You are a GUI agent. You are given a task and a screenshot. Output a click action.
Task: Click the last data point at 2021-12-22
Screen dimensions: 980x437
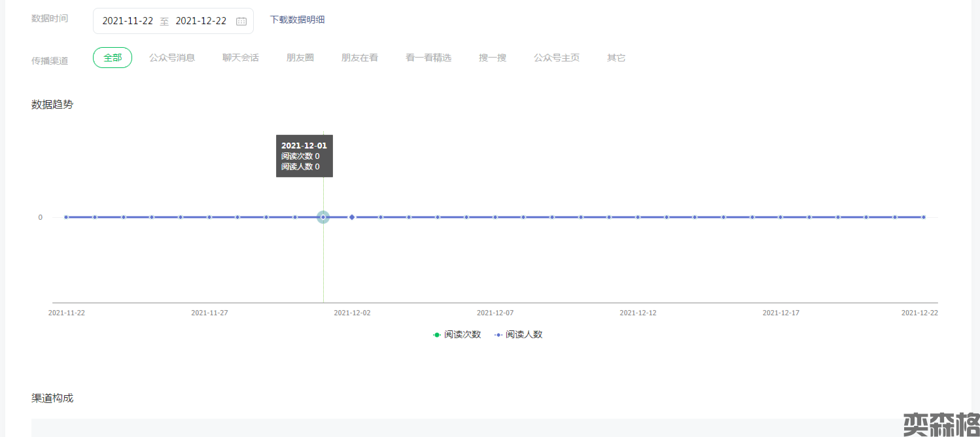click(923, 217)
